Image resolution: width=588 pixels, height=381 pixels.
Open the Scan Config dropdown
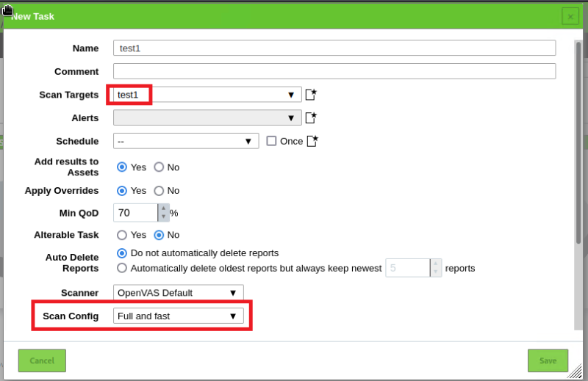click(179, 316)
